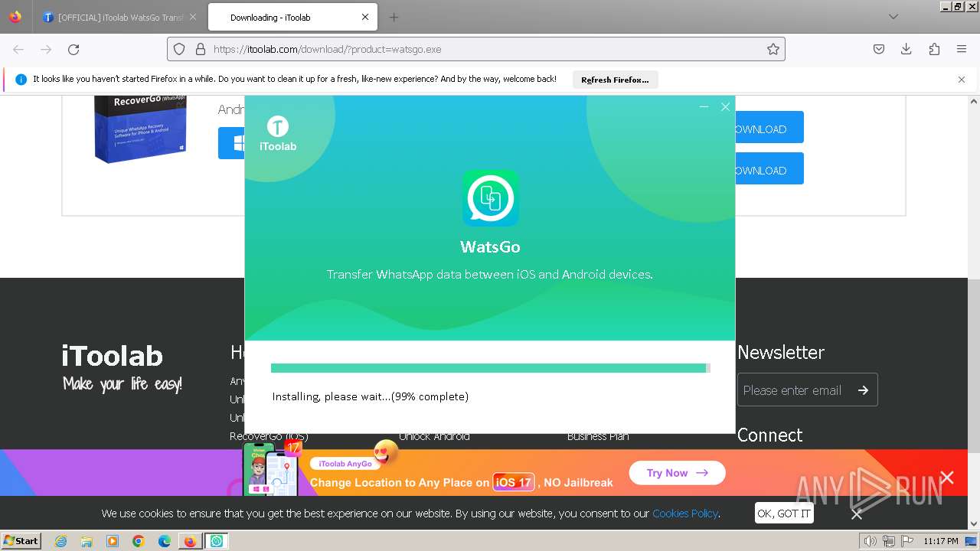Viewport: 980px width, 551px height.
Task: Switch to the iToolab WatsGo Transfer tab
Action: click(119, 17)
